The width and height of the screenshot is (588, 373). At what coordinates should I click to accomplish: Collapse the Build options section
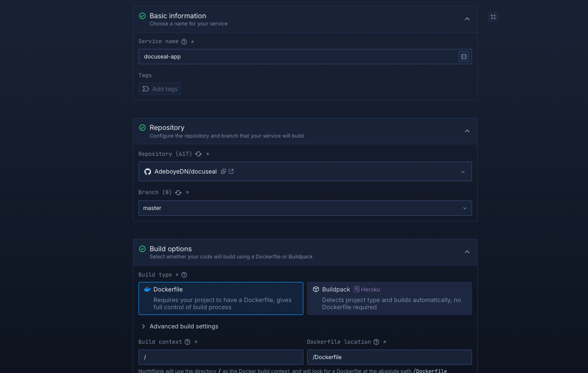click(467, 252)
